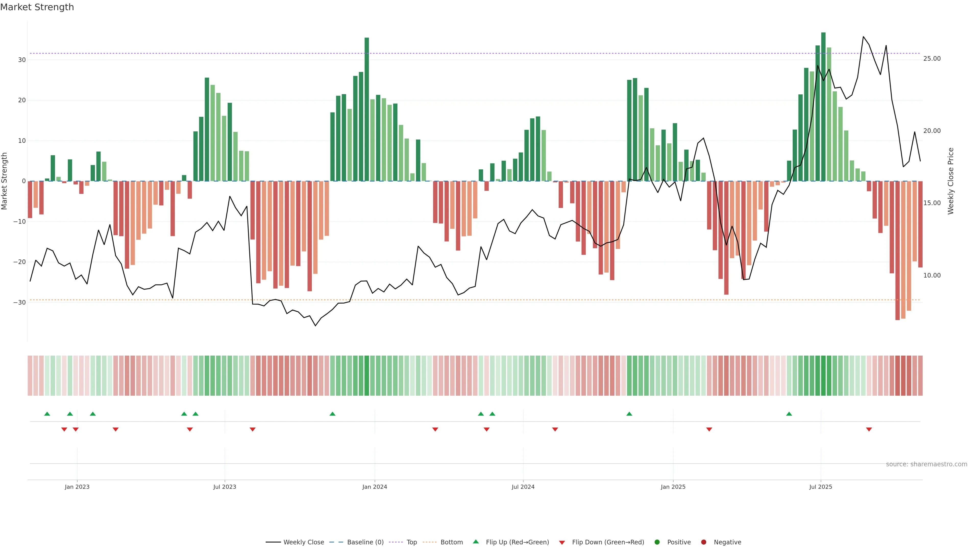Click the source: sharemaestro.com text
The height and width of the screenshot is (551, 980).
[x=926, y=464]
